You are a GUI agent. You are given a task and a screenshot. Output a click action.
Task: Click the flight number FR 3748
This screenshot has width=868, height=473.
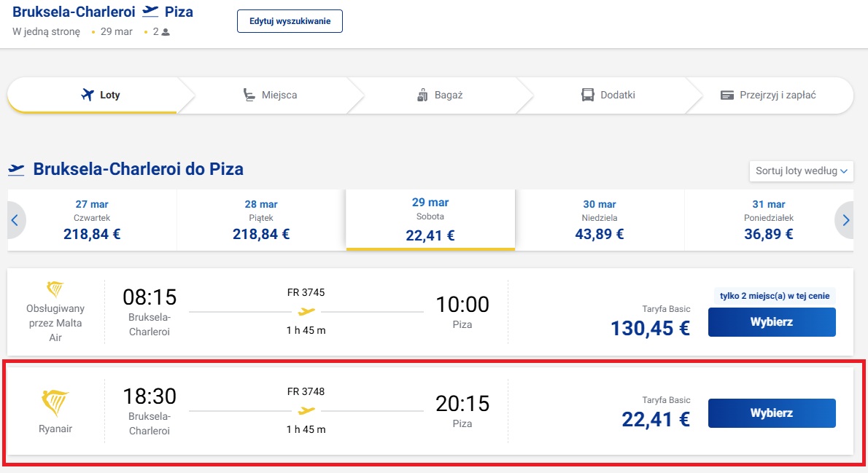[306, 391]
